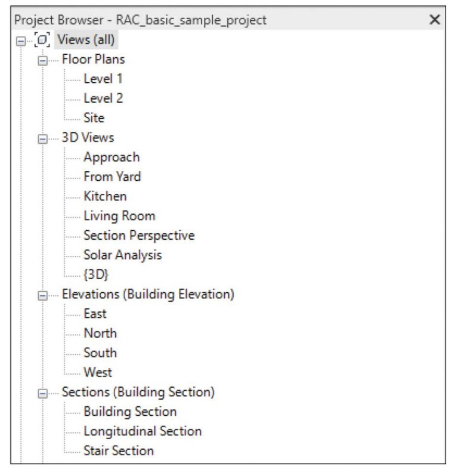
Task: Open the Longitudinal Section view
Action: [x=143, y=431]
